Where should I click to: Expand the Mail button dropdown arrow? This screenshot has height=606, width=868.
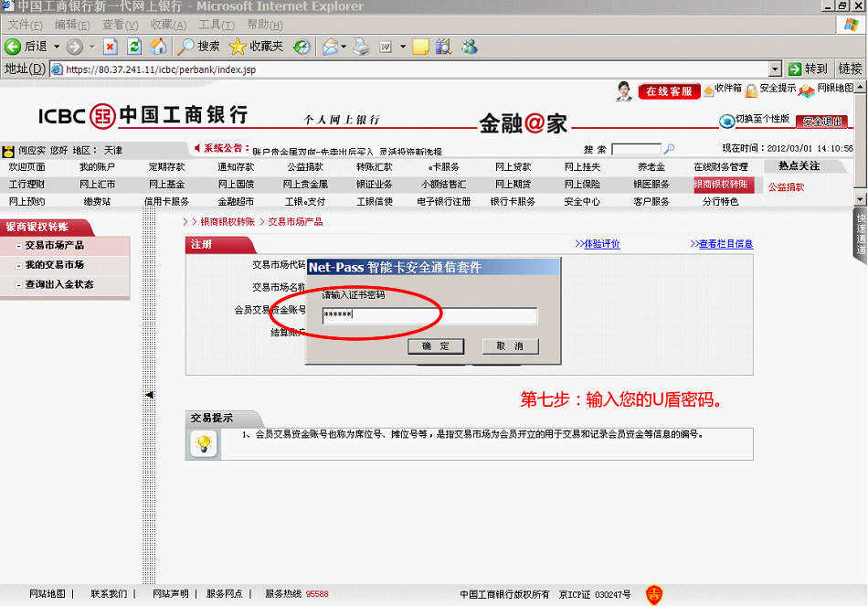344,47
